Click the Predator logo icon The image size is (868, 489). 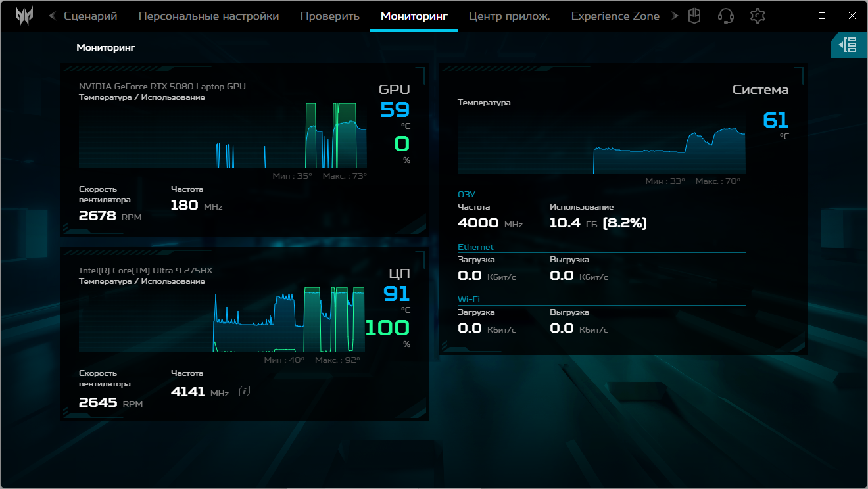pos(24,16)
